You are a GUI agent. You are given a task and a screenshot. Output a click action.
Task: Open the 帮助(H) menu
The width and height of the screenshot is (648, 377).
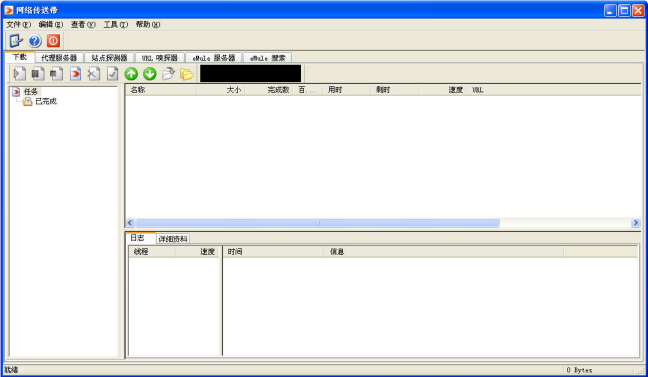point(148,24)
